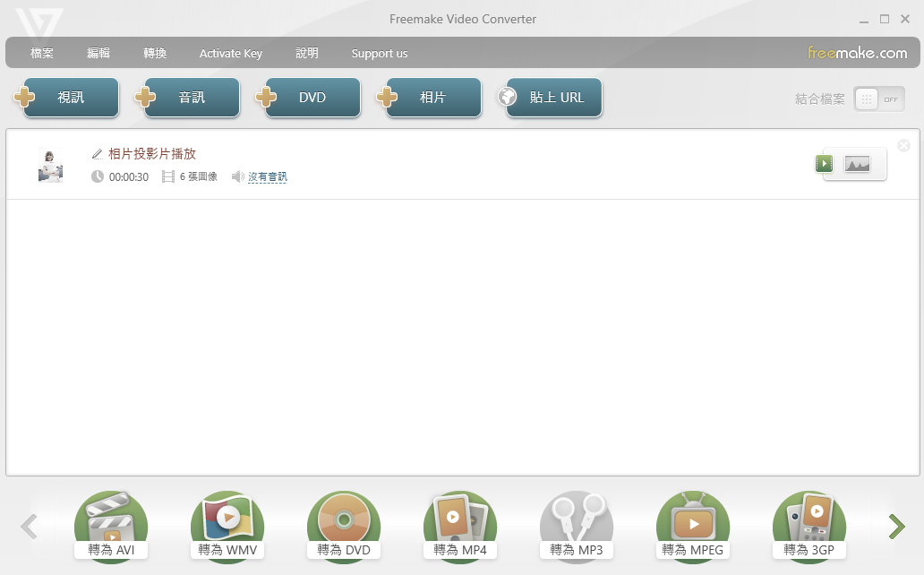Image resolution: width=924 pixels, height=575 pixels.
Task: Click the clock duration icon
Action: point(98,176)
